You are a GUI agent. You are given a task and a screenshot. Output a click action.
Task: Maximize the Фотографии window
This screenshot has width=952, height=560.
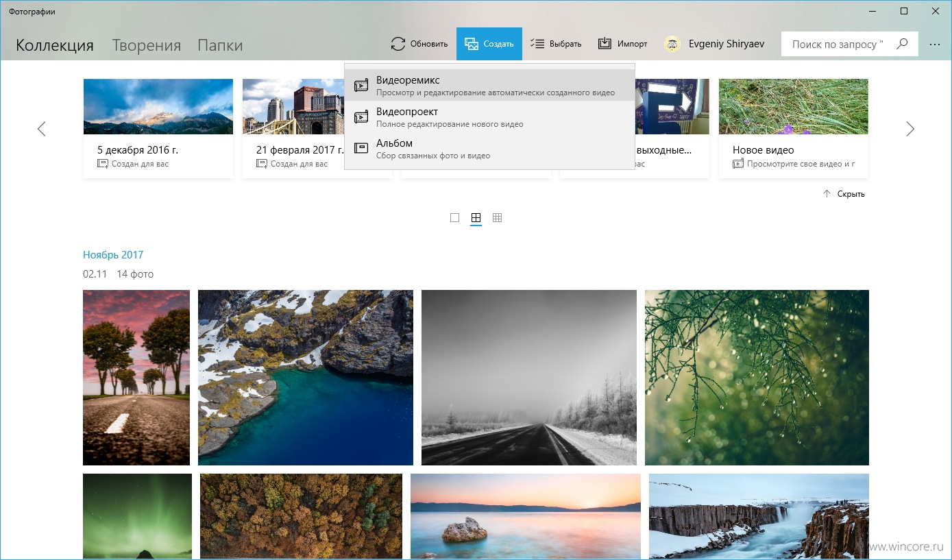coord(904,11)
